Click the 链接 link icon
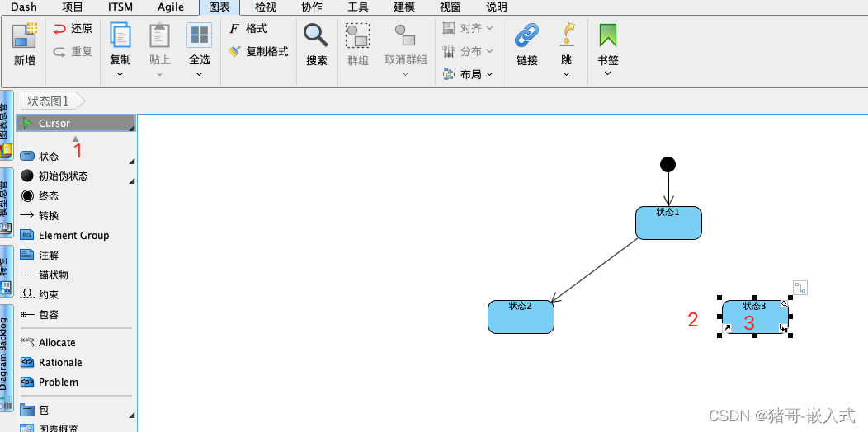Image resolution: width=868 pixels, height=432 pixels. point(527,35)
